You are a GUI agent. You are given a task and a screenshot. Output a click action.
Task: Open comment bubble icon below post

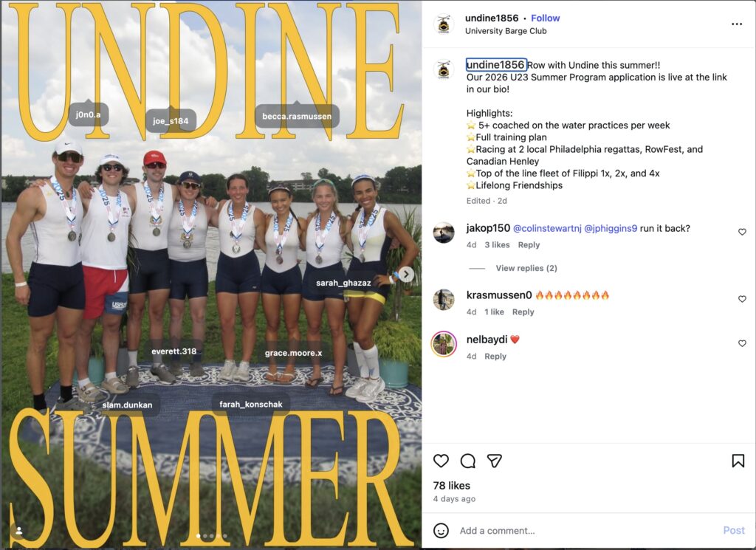tap(467, 461)
